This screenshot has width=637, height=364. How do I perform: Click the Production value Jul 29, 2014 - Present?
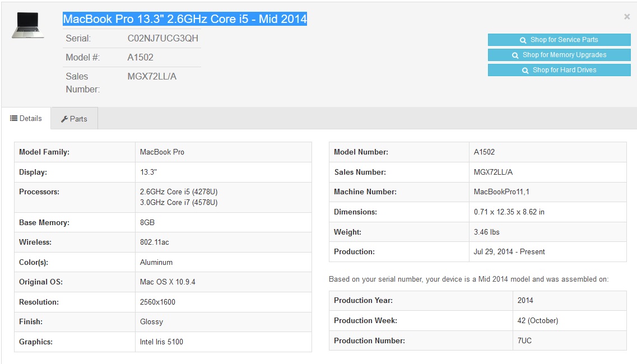coord(509,252)
